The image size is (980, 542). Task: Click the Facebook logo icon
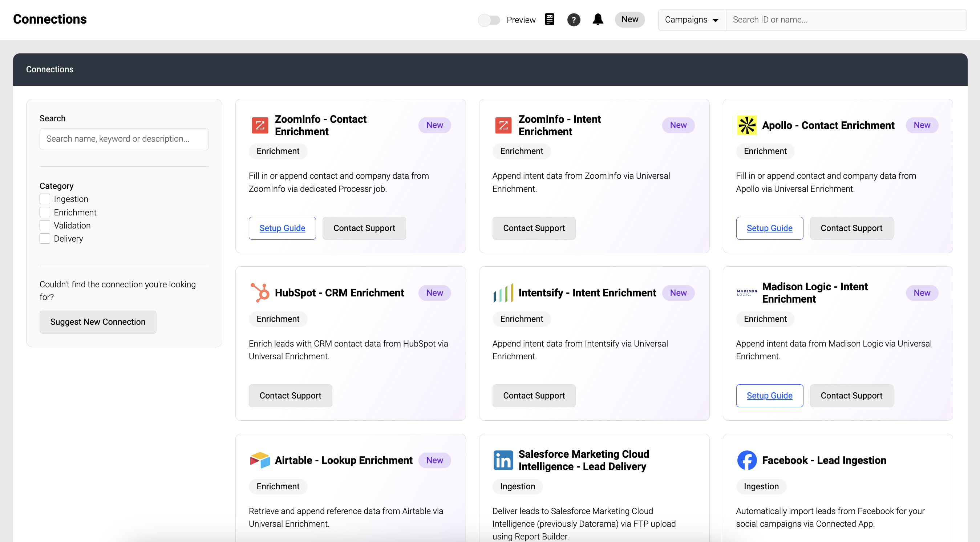[747, 460]
